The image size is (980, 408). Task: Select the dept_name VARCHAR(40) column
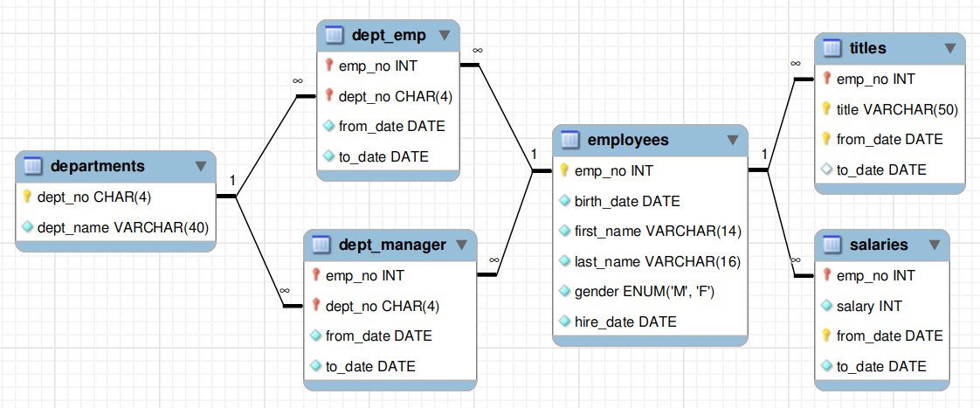point(115,227)
